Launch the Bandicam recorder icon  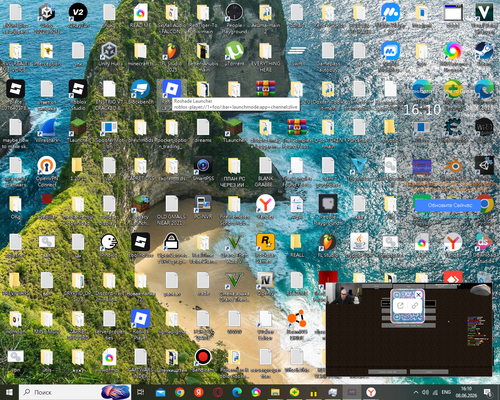tap(203, 357)
